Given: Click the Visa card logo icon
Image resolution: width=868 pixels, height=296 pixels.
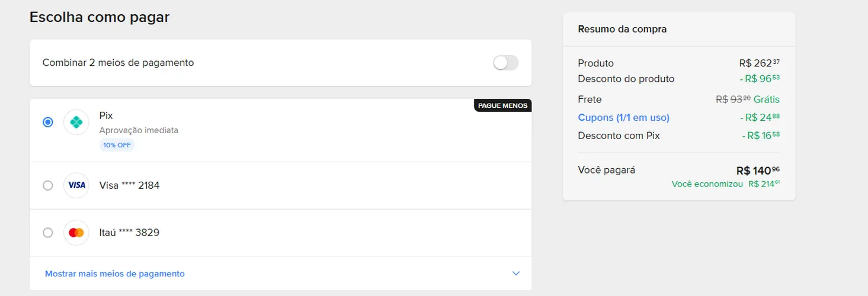Looking at the screenshot, I should tap(76, 185).
